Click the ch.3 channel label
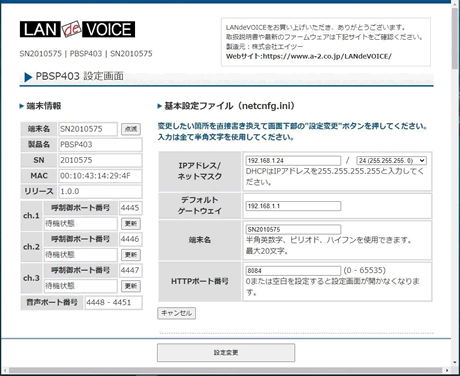Viewport: 460px width, 376px height. [x=31, y=278]
